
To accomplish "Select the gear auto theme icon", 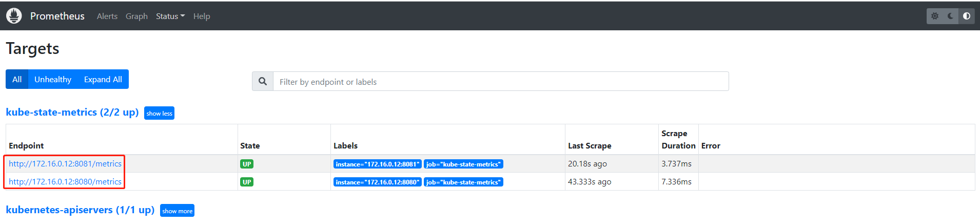I will pyautogui.click(x=935, y=16).
